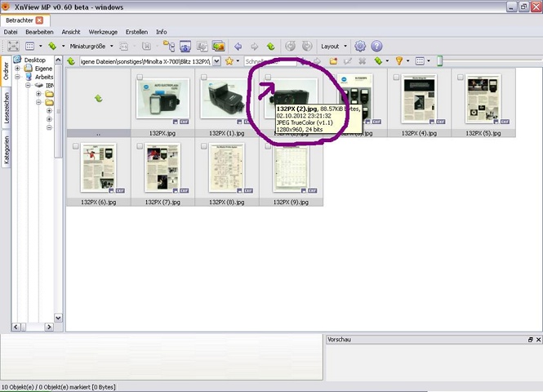The height and width of the screenshot is (392, 543).
Task: Click the slideshow icon with the orange frame
Action: (x=219, y=46)
